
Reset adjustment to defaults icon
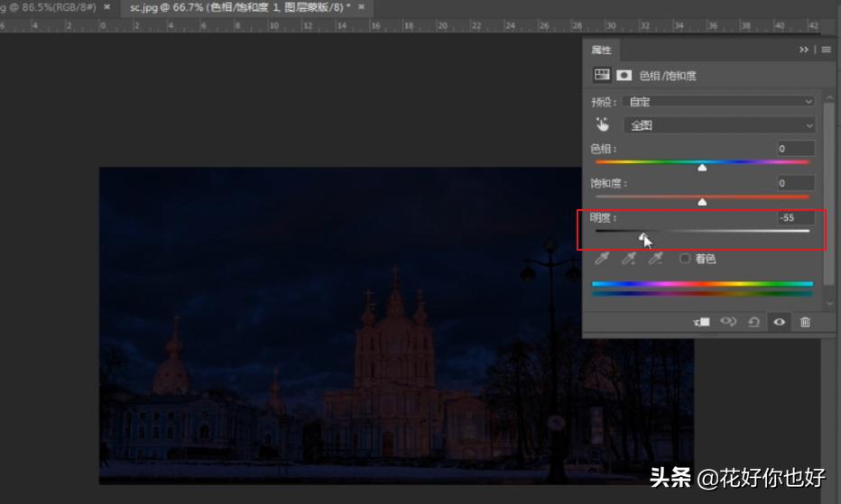click(x=753, y=322)
